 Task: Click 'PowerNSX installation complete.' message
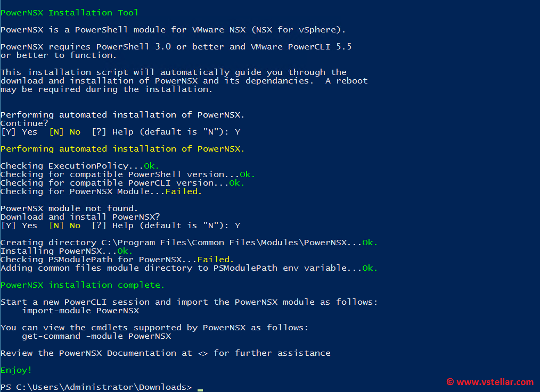[83, 285]
